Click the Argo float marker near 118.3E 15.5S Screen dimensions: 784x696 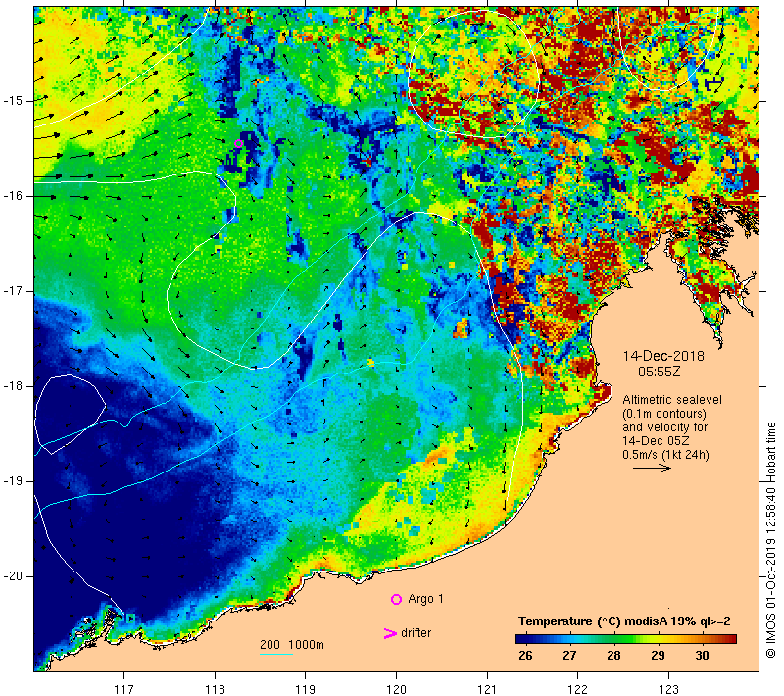click(x=238, y=144)
